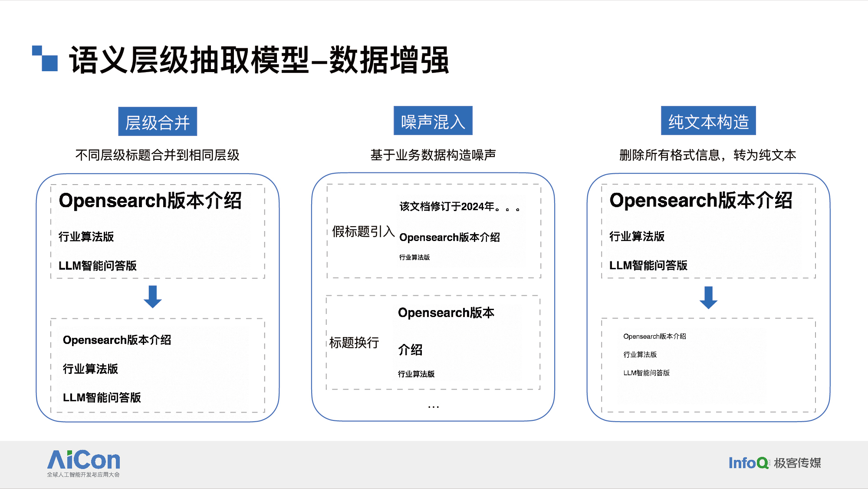Click 行业算法版 in the 标题换行 box
The image size is (868, 489).
click(416, 374)
